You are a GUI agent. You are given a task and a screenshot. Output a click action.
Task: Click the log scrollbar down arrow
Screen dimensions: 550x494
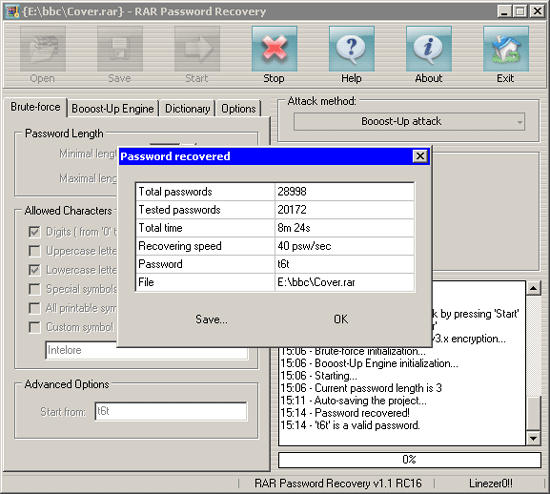(x=534, y=438)
